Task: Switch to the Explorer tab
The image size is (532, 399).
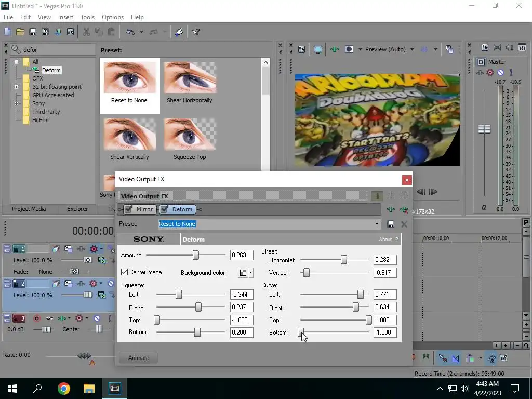Action: [77, 209]
